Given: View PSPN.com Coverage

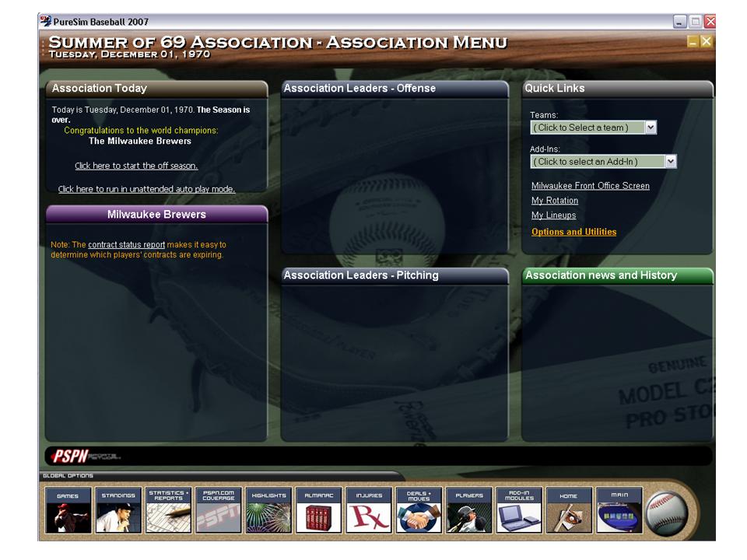Looking at the screenshot, I should (219, 512).
